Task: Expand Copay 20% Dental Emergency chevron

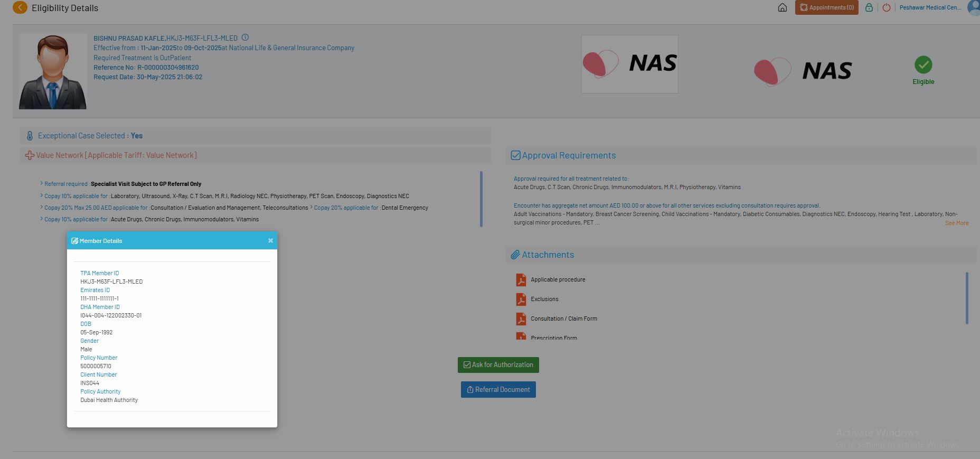Action: [x=312, y=207]
